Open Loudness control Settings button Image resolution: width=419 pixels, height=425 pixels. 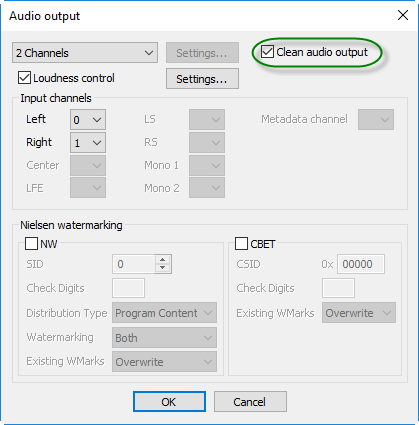pos(202,79)
